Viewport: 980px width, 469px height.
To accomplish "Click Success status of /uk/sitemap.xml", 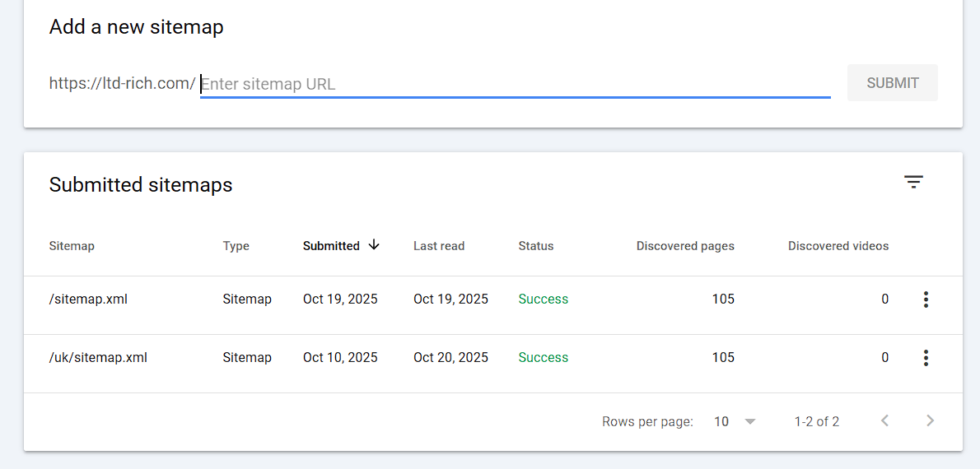I will pos(544,358).
